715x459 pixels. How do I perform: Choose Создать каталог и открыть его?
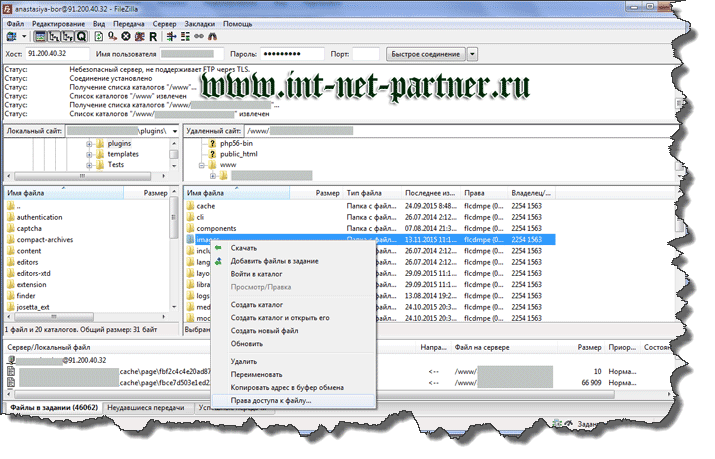click(x=294, y=318)
